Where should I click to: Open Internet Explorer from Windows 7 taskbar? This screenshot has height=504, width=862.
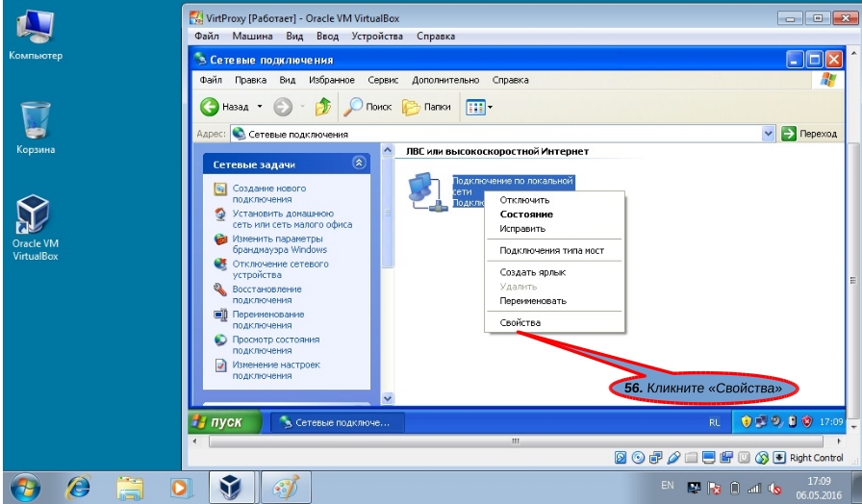79,488
